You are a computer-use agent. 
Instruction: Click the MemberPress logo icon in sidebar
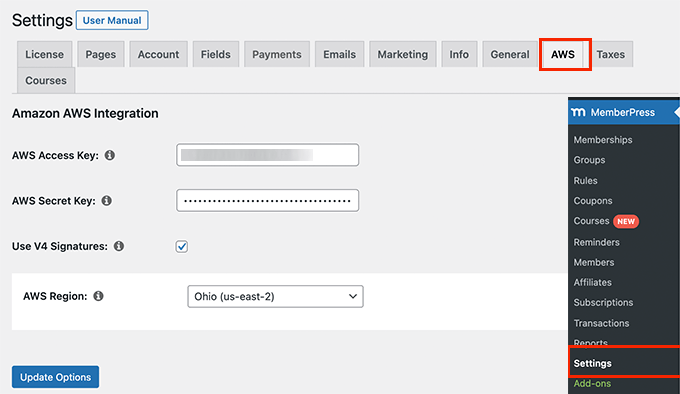tap(579, 112)
